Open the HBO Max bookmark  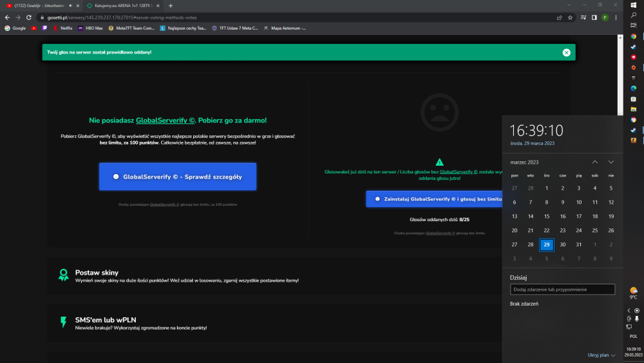tap(90, 28)
